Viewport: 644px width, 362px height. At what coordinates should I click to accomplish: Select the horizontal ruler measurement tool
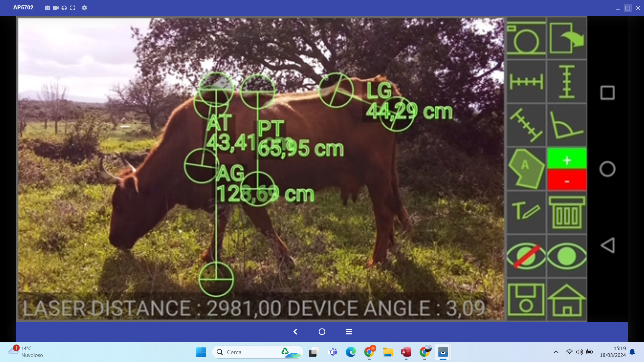coord(526,82)
